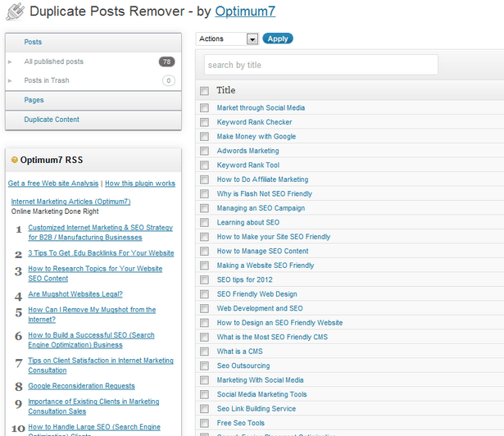Image resolution: width=504 pixels, height=436 pixels.
Task: Open Seo Link Building Service post
Action: pos(257,409)
